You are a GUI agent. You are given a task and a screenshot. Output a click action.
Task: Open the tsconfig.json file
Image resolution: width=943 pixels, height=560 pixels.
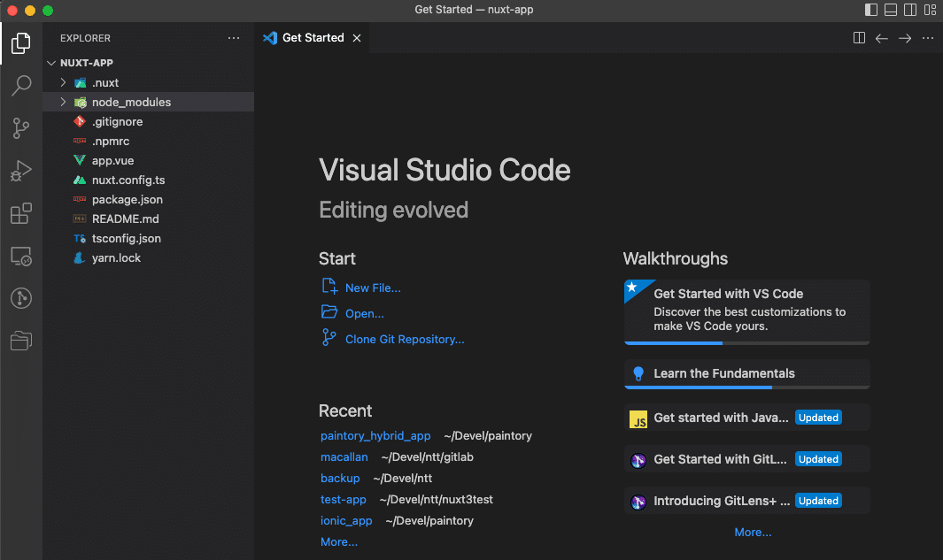click(149, 239)
